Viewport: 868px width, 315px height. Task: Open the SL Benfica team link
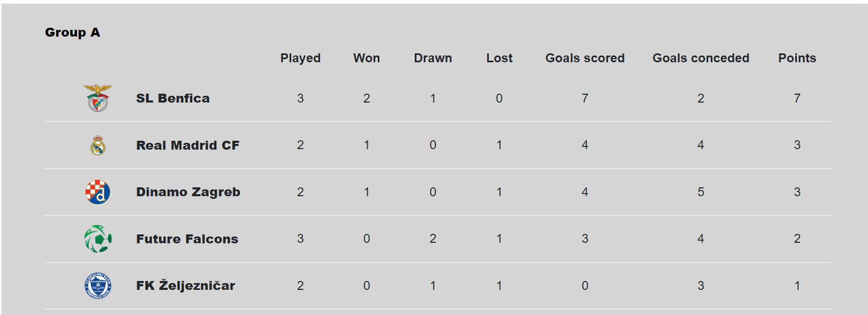pos(173,98)
